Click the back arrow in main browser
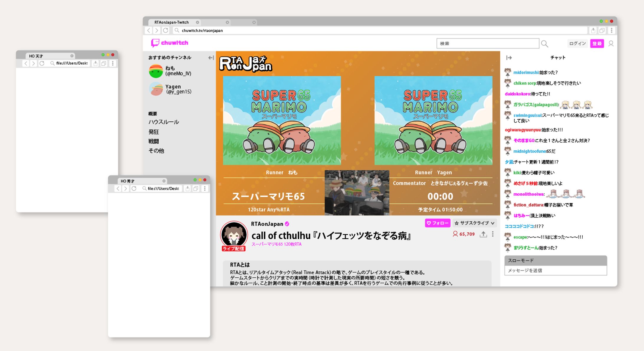This screenshot has width=644, height=351. coord(149,30)
